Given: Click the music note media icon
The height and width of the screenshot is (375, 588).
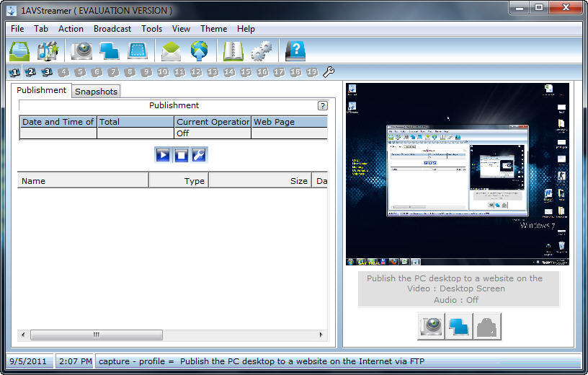Looking at the screenshot, I should (48, 50).
